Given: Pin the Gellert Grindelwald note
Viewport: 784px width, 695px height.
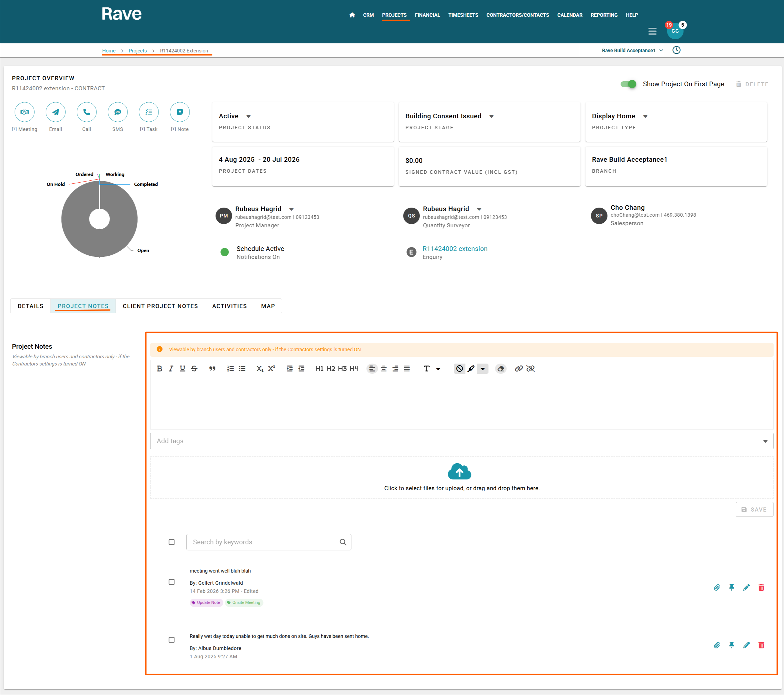Looking at the screenshot, I should 732,587.
